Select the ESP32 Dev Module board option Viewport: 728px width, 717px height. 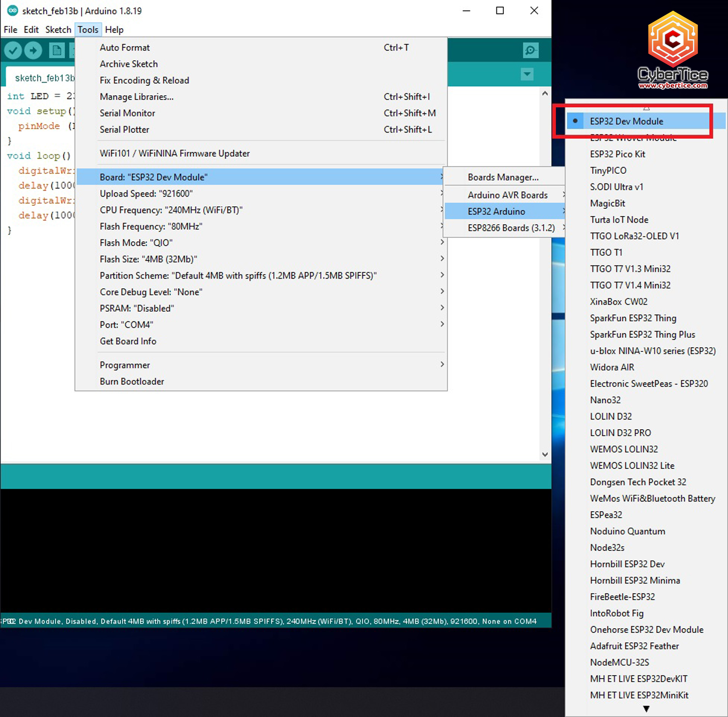(x=626, y=121)
